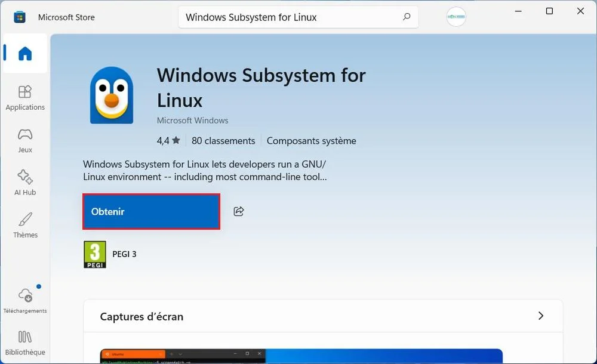Click the Linux penguin app icon

[112, 95]
